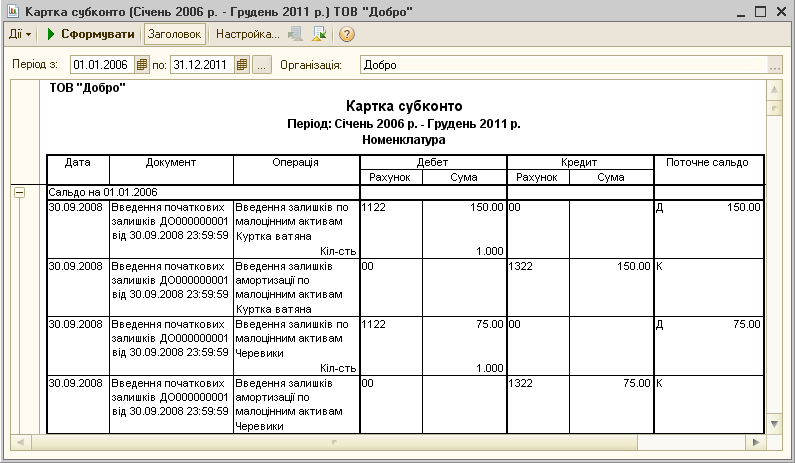Click the disabled restore settings icon
Image resolution: width=795 pixels, height=463 pixels.
pyautogui.click(x=295, y=34)
